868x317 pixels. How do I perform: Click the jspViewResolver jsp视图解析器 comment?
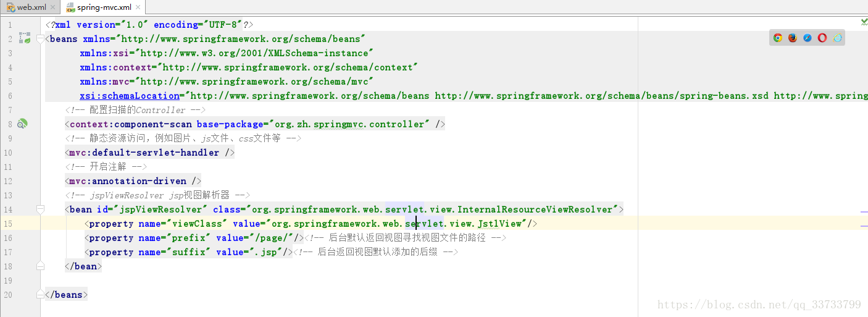(x=157, y=195)
